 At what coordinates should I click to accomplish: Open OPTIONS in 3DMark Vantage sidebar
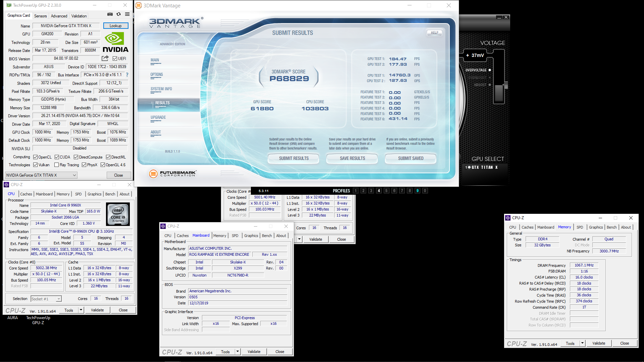tap(157, 75)
